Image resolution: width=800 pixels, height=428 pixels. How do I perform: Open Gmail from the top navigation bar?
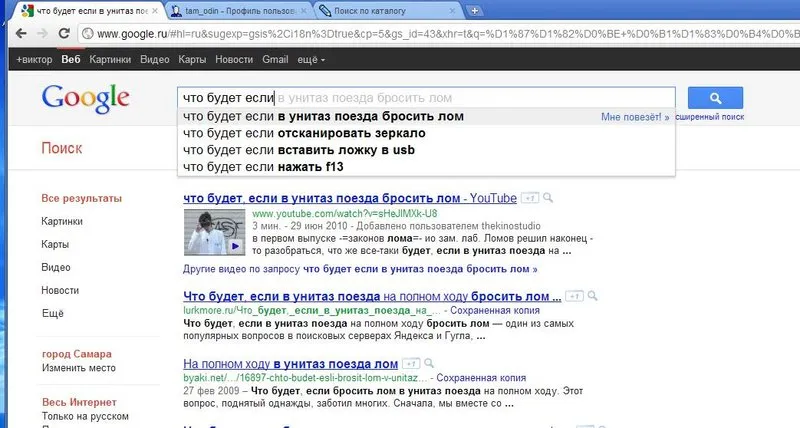275,60
